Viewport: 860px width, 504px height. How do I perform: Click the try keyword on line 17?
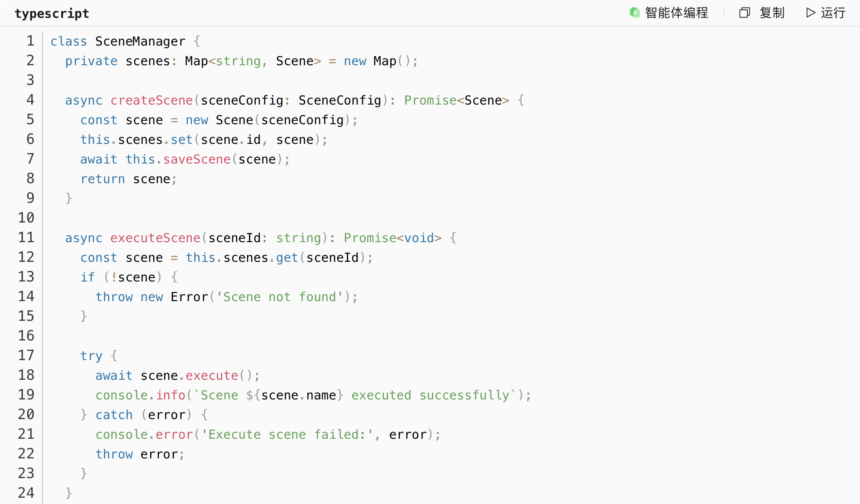pos(91,356)
